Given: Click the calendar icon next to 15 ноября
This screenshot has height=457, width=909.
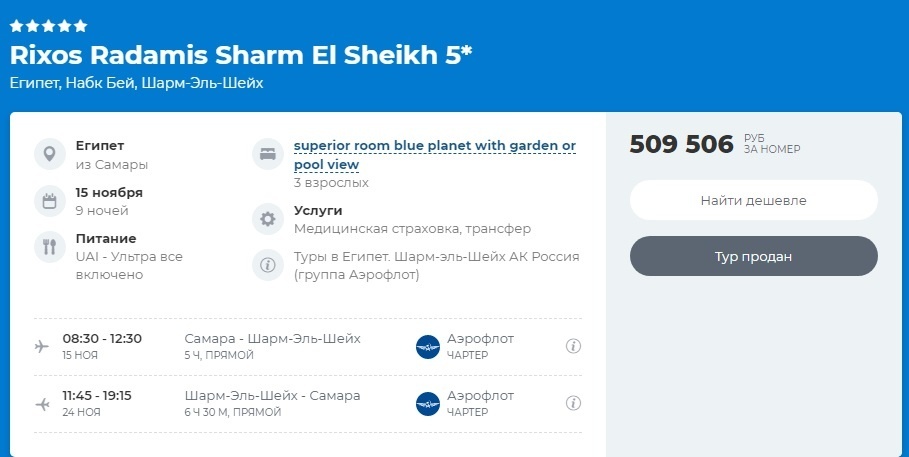Looking at the screenshot, I should coord(48,201).
